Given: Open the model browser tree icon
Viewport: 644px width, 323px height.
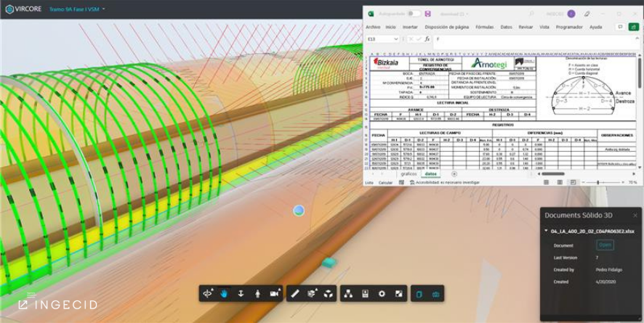Looking at the screenshot, I should click(x=347, y=294).
